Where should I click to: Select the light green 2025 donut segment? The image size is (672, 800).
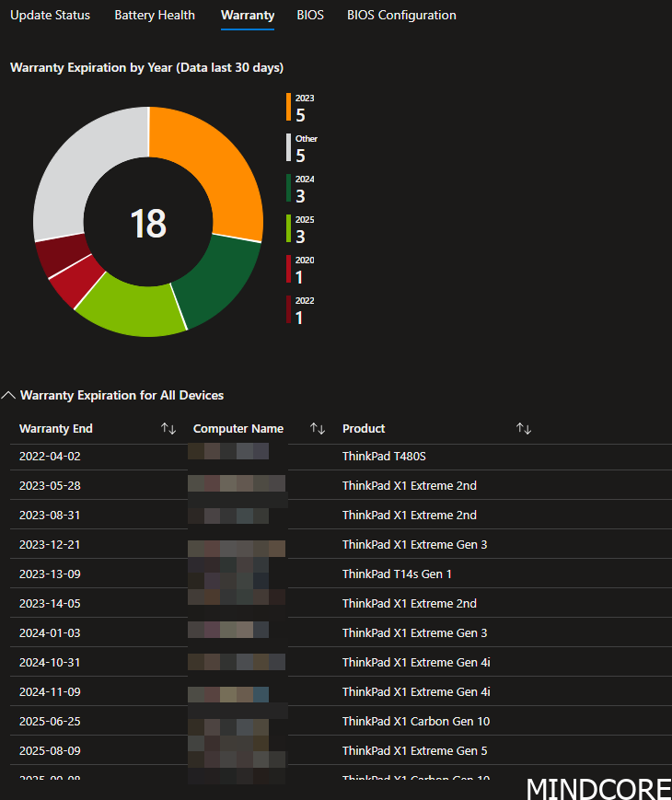(x=133, y=308)
